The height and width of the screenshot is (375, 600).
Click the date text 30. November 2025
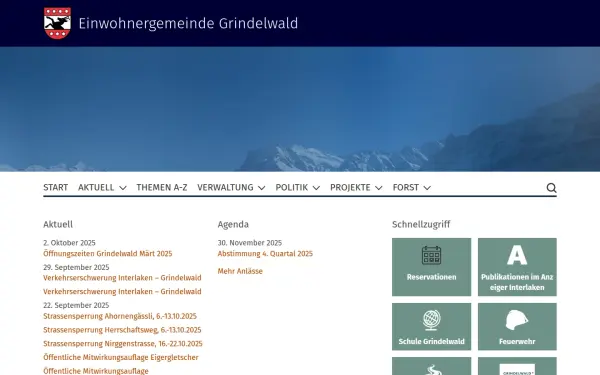click(x=249, y=243)
